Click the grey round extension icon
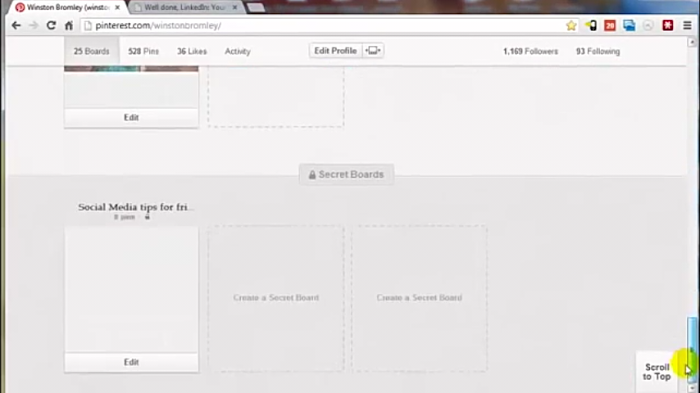 click(648, 25)
